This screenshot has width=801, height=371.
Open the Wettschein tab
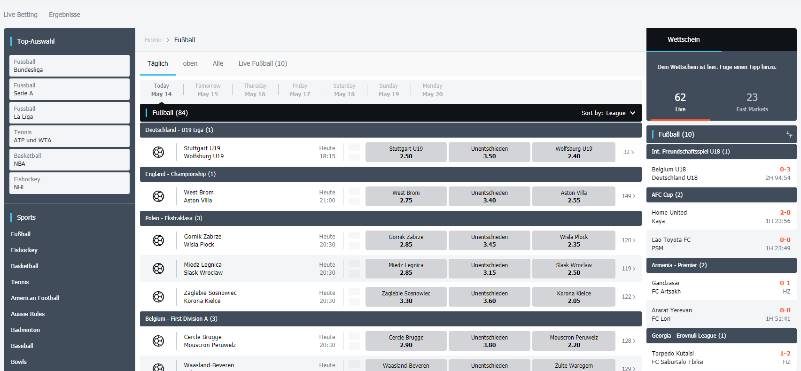[x=684, y=40]
